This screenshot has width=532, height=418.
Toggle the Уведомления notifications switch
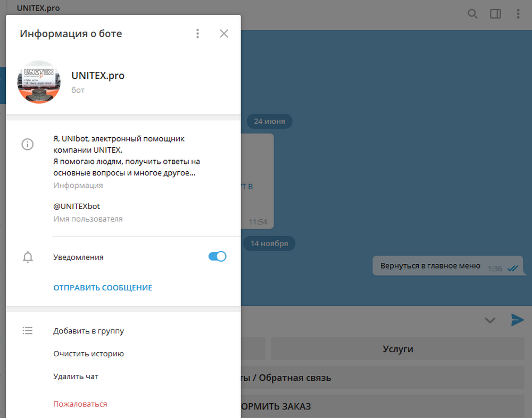[x=217, y=256]
